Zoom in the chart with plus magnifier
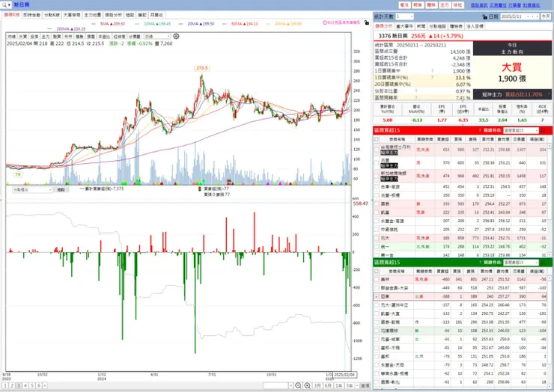Viewport: 554px width, 392px height. [308, 386]
